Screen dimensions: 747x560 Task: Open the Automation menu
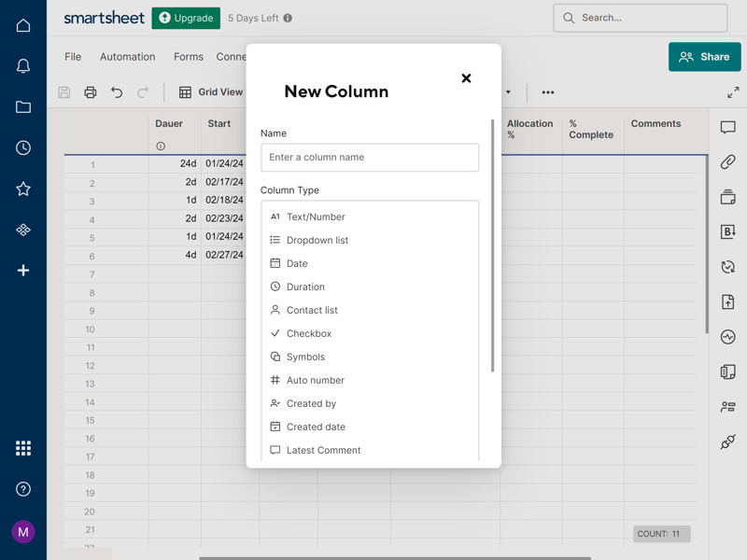pos(127,57)
